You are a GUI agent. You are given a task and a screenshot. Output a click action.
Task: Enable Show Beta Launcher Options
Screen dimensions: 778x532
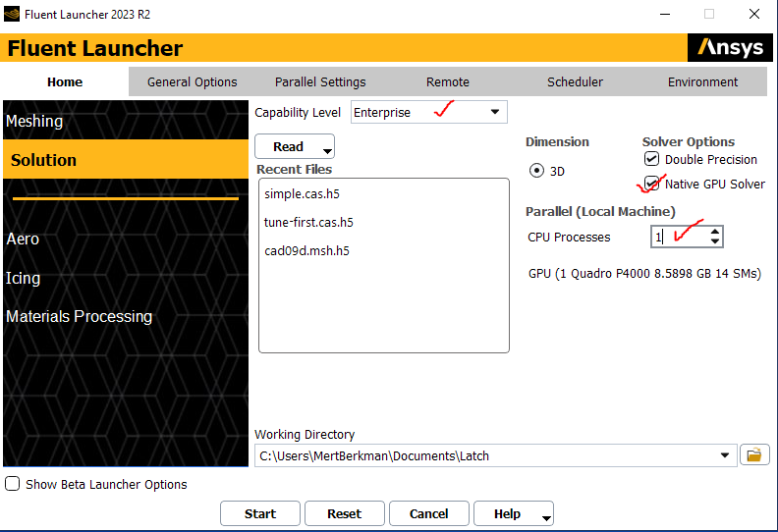[13, 484]
